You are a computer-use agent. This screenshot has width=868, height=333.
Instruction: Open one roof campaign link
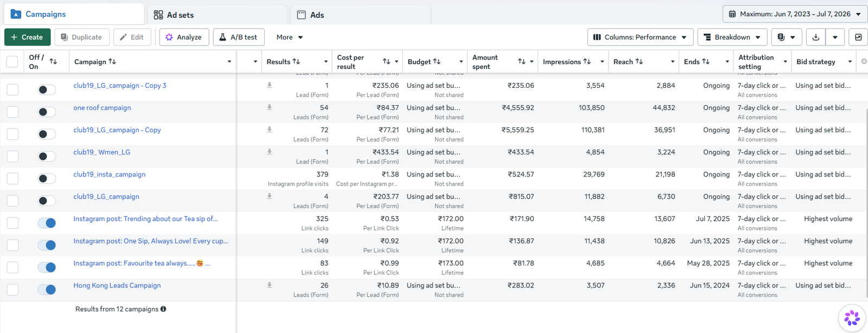[x=102, y=107]
